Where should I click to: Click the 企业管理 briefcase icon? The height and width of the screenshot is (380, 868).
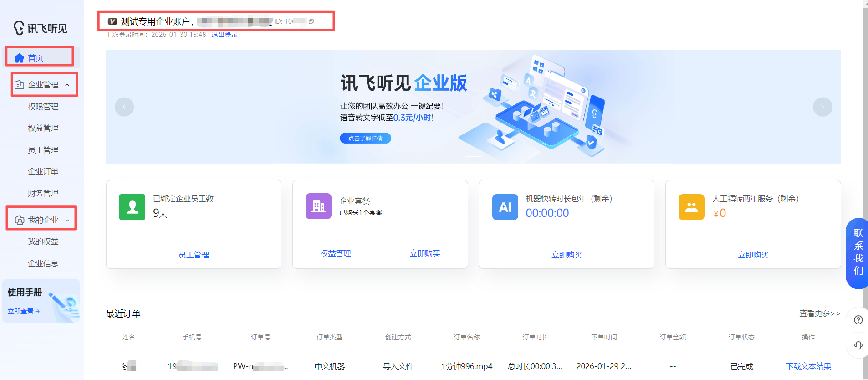19,85
